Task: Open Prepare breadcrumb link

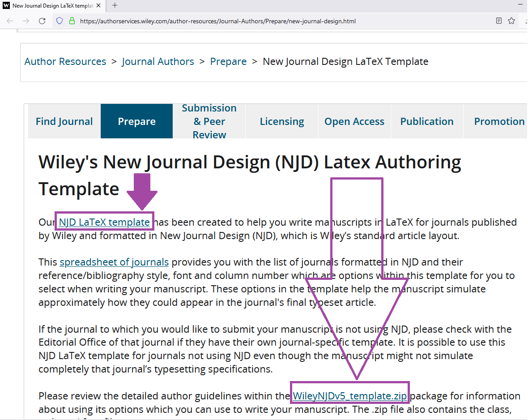Action: pos(228,61)
